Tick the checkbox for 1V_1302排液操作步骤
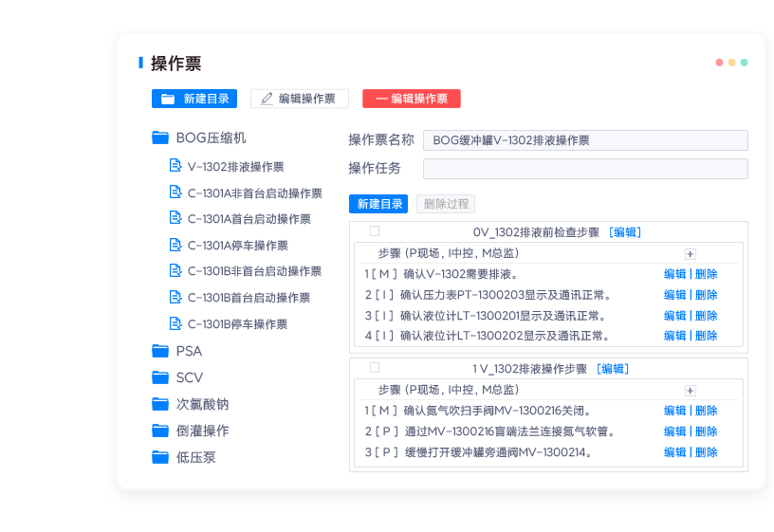This screenshot has height=532, width=774. pos(375,368)
